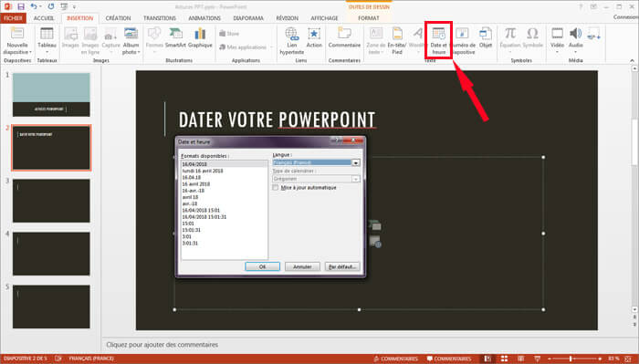Click fit slide to window icon
Image resolution: width=639 pixels, height=364 pixels.
pyautogui.click(x=628, y=359)
